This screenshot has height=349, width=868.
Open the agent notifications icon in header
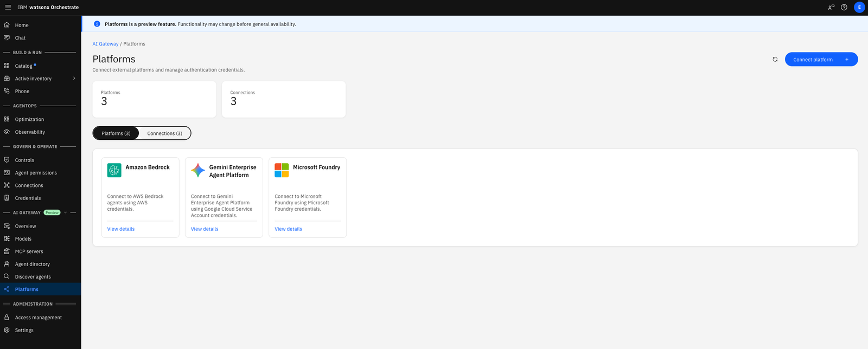[x=831, y=8]
